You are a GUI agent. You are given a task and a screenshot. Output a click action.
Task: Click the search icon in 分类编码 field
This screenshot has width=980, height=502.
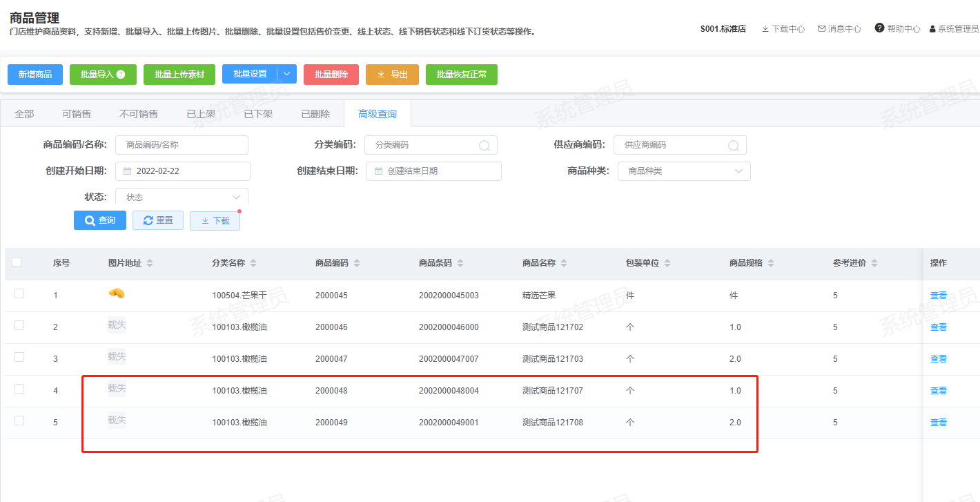(484, 146)
